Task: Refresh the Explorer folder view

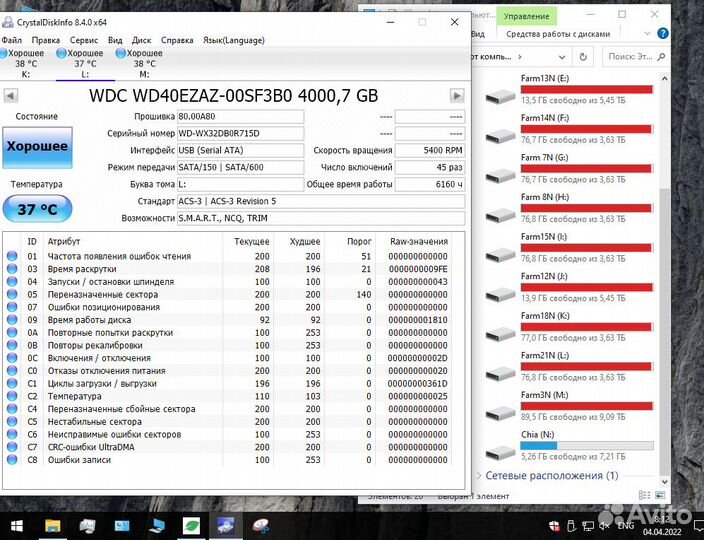Action: [583, 57]
